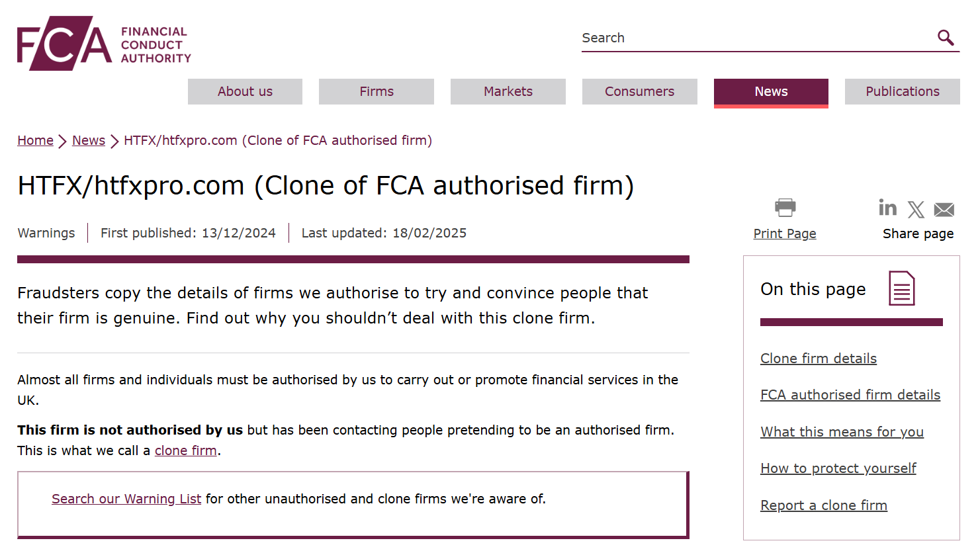Select the Consumers menu item
This screenshot has height=553, width=980.
tap(639, 91)
